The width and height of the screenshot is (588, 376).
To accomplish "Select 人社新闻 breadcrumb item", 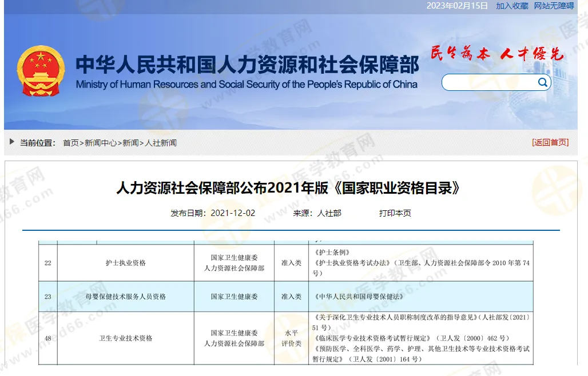I will tap(161, 143).
